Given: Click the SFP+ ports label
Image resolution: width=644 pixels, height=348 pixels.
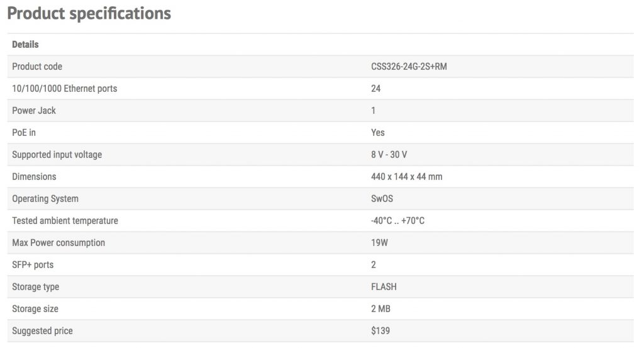Looking at the screenshot, I should (33, 265).
